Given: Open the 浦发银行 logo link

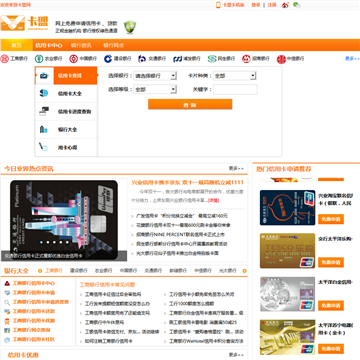Looking at the screenshot, I should pyautogui.click(x=177, y=59).
